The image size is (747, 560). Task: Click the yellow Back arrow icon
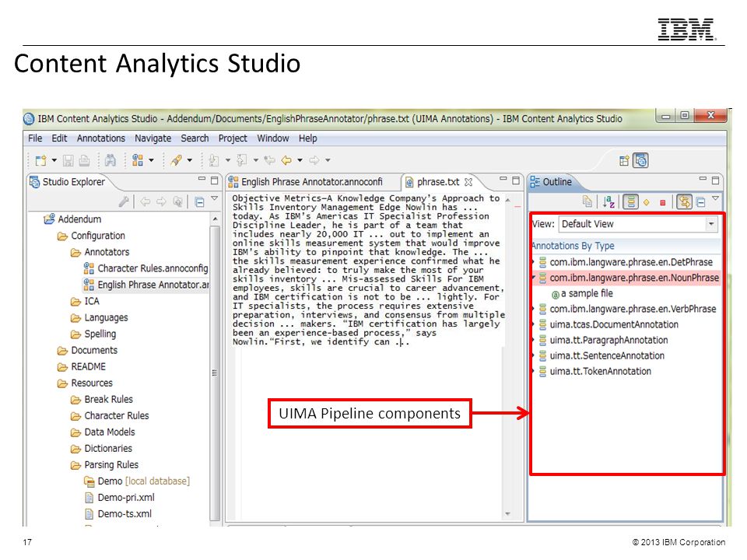286,160
